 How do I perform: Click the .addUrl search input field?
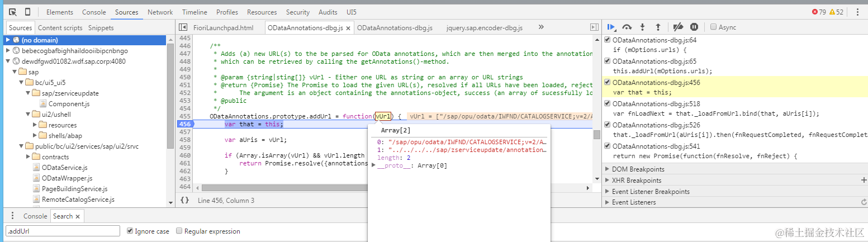click(x=63, y=231)
